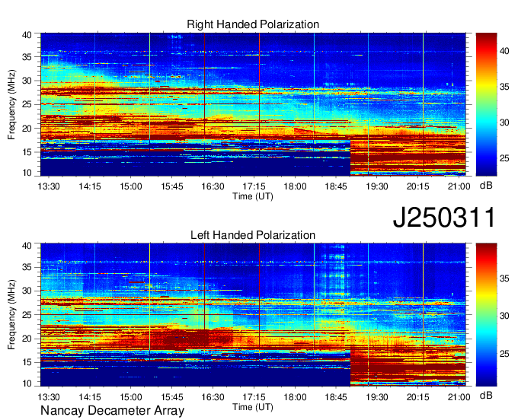The height and width of the screenshot is (420, 518).
Task: Click the 15 MHz frequency tick of the lower plot
Action: [x=27, y=362]
